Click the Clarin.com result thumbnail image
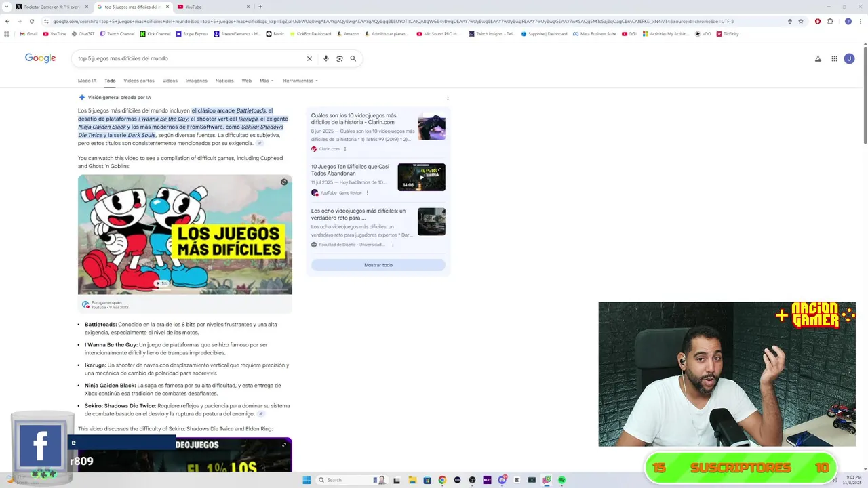 pos(431,126)
